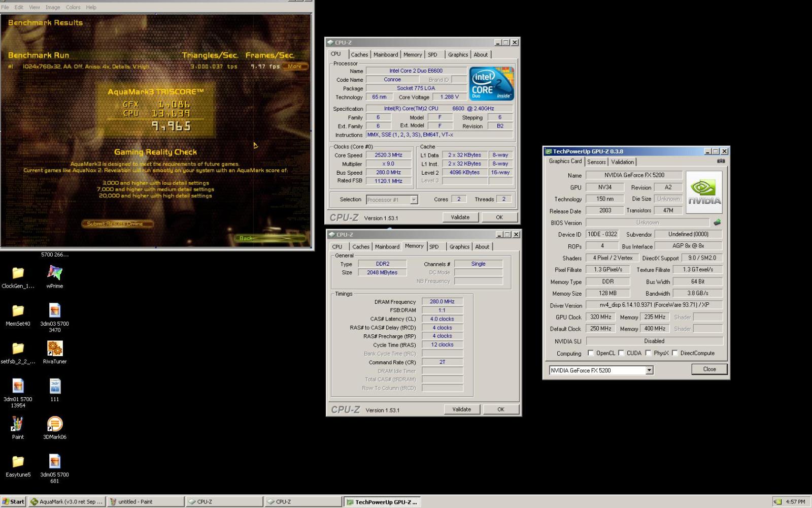Toggle the OpenCL checkbox

pos(590,353)
